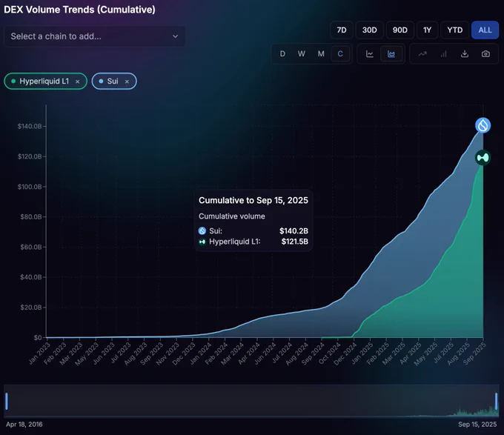This screenshot has height=435, width=504.
Task: Click the green dot on Hyperliquid L1 chip
Action: click(x=13, y=82)
